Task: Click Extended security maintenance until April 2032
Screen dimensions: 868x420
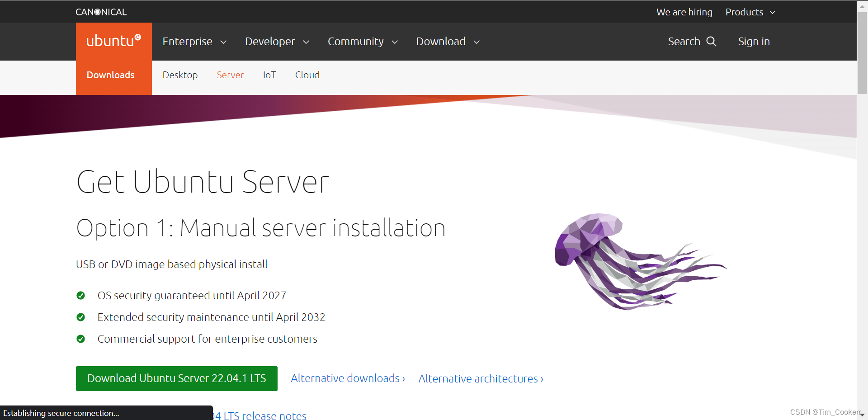Action: tap(211, 317)
